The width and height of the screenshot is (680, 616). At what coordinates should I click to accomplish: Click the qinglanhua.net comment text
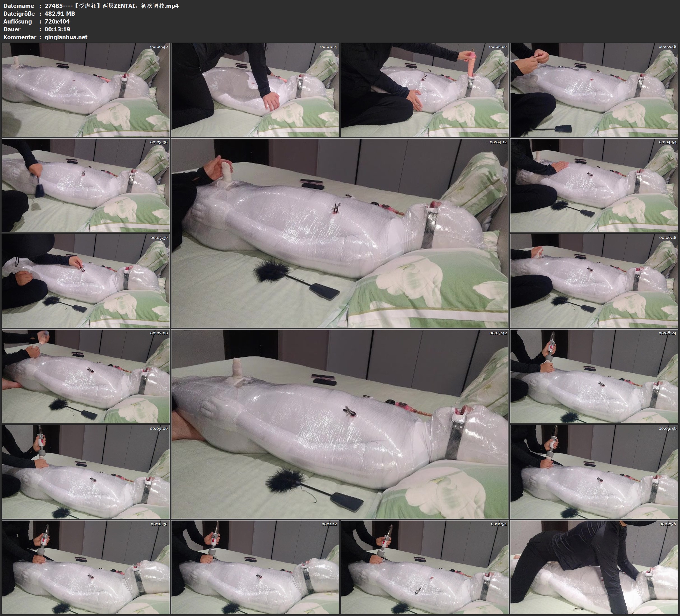[66, 37]
